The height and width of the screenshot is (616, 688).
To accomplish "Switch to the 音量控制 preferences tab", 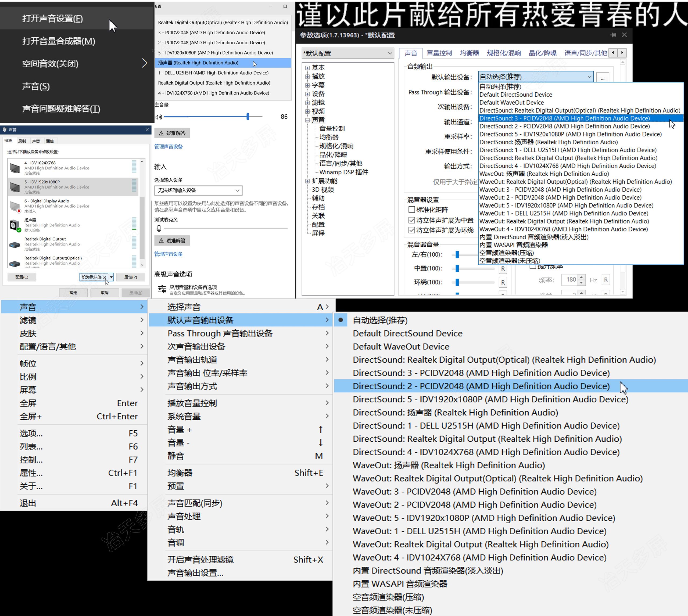I will tap(439, 53).
